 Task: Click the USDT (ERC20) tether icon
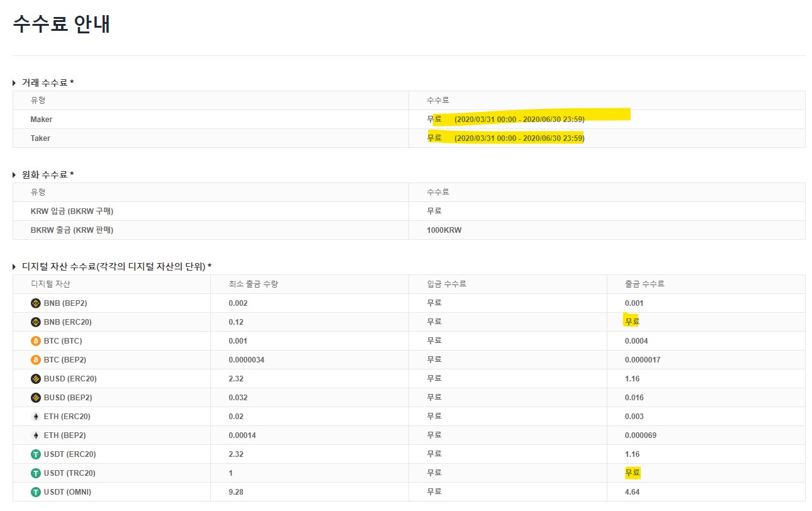click(36, 454)
